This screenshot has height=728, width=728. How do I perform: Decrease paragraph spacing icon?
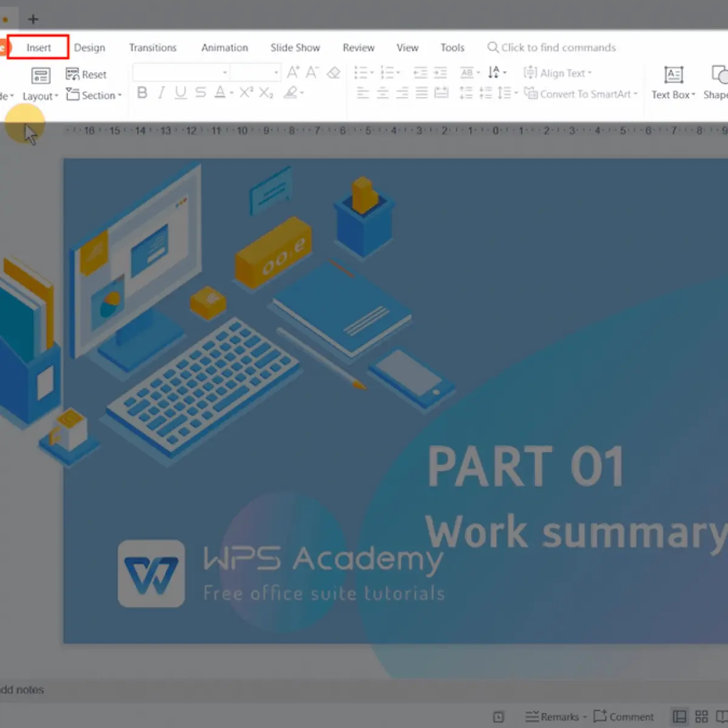point(485,93)
